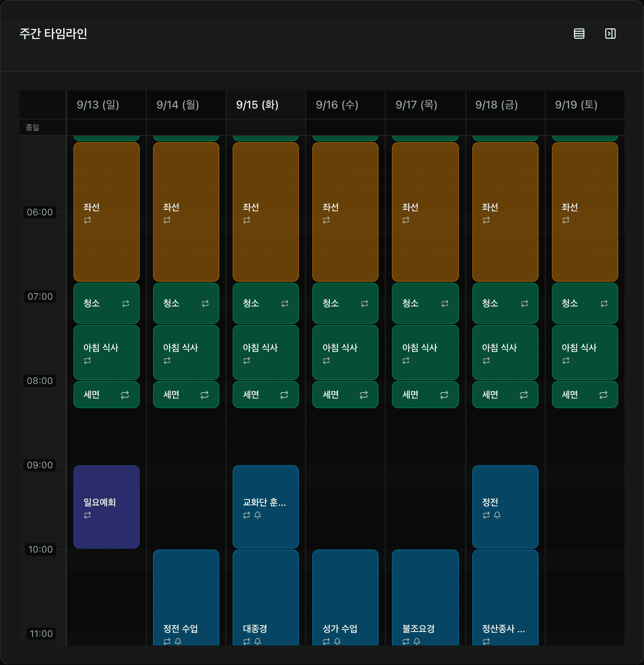
Task: Open the 정산종사 event on Friday
Action: click(x=505, y=597)
